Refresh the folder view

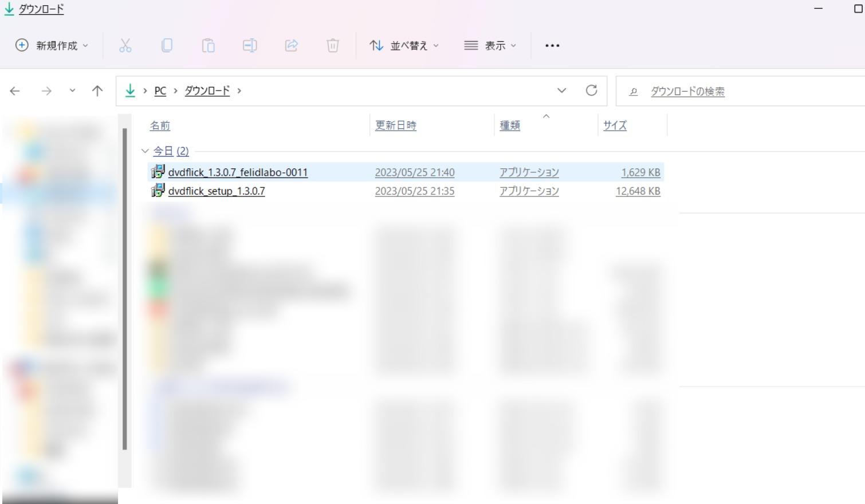[x=591, y=90]
